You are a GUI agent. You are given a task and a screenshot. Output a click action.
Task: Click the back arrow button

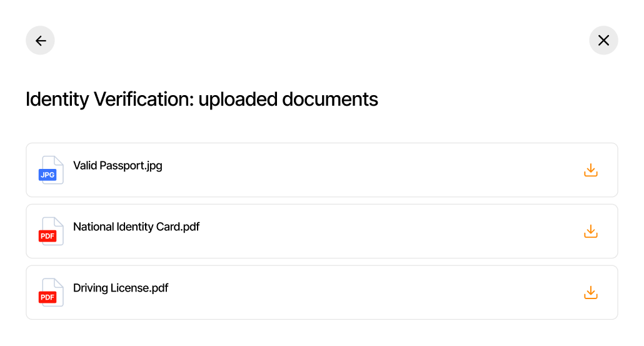tap(40, 41)
